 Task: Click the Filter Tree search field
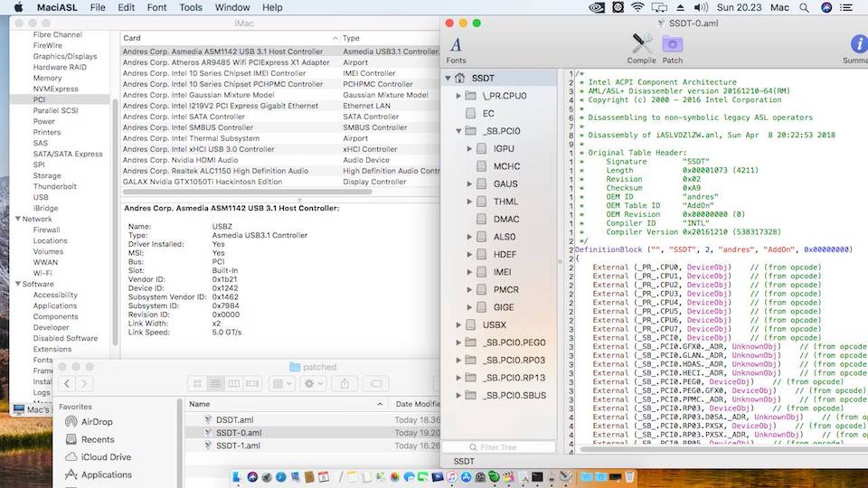pyautogui.click(x=498, y=447)
